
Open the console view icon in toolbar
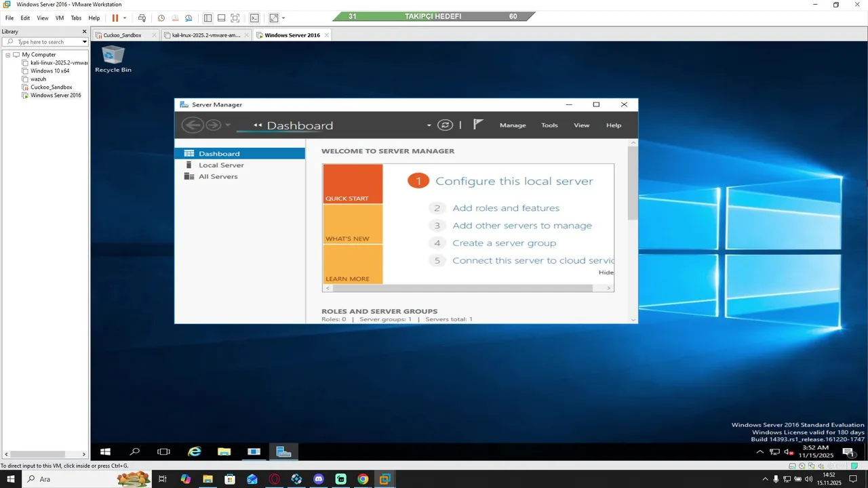click(254, 18)
